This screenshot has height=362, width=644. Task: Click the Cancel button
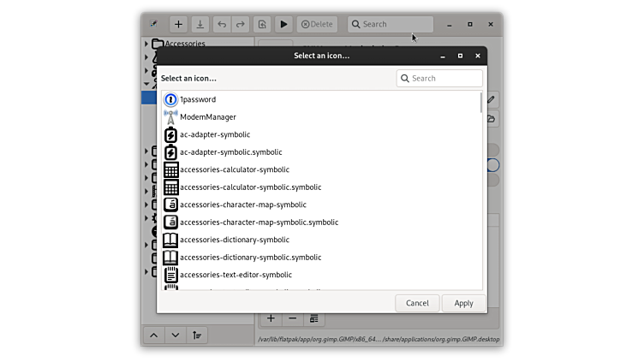417,303
